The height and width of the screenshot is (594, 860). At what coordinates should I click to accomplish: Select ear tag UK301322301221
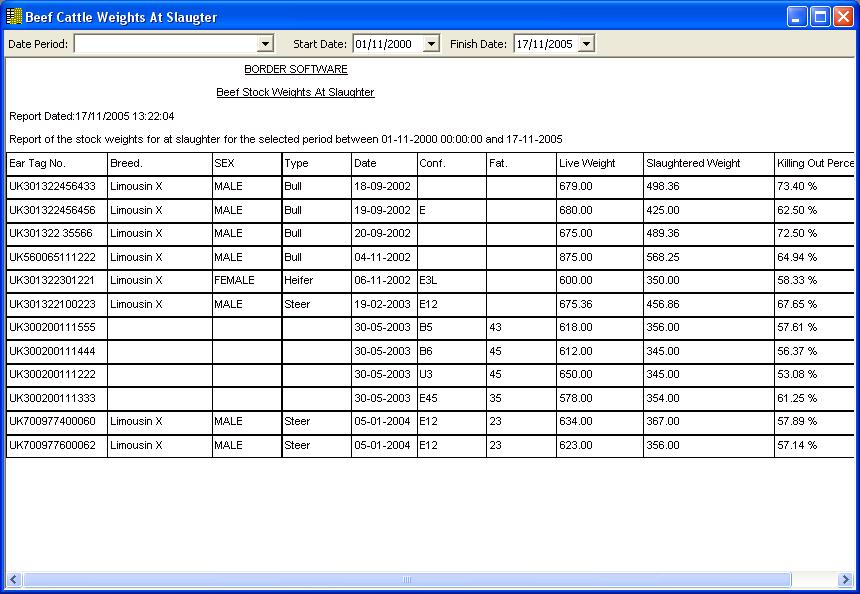pos(52,280)
